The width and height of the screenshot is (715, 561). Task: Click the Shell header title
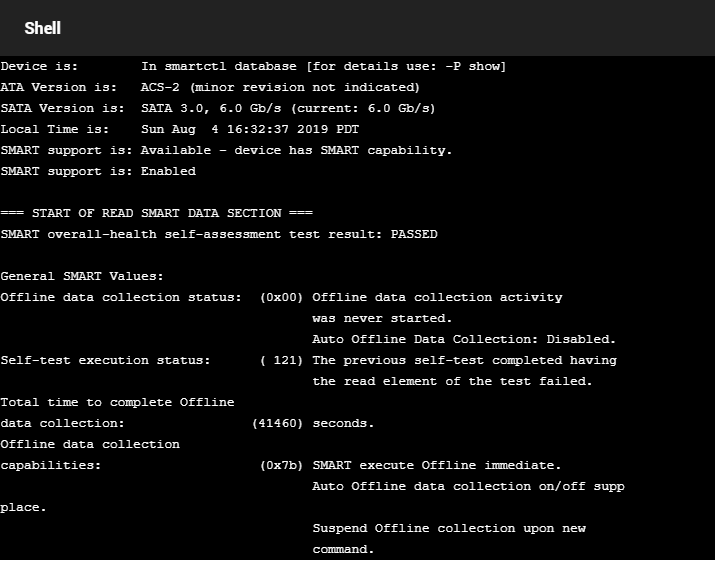[42, 28]
